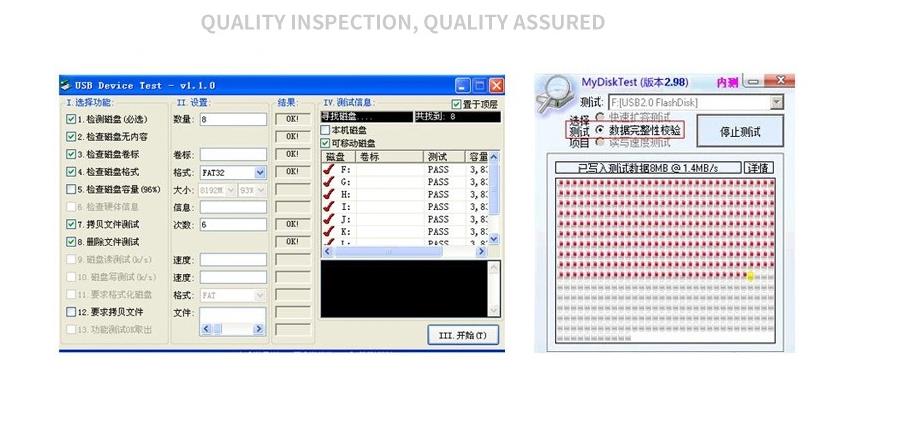
Task: Click the black log output area
Action: 404,289
